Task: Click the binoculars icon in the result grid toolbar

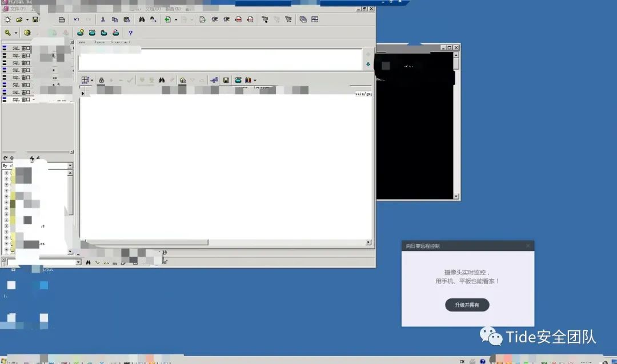Action: [x=162, y=80]
